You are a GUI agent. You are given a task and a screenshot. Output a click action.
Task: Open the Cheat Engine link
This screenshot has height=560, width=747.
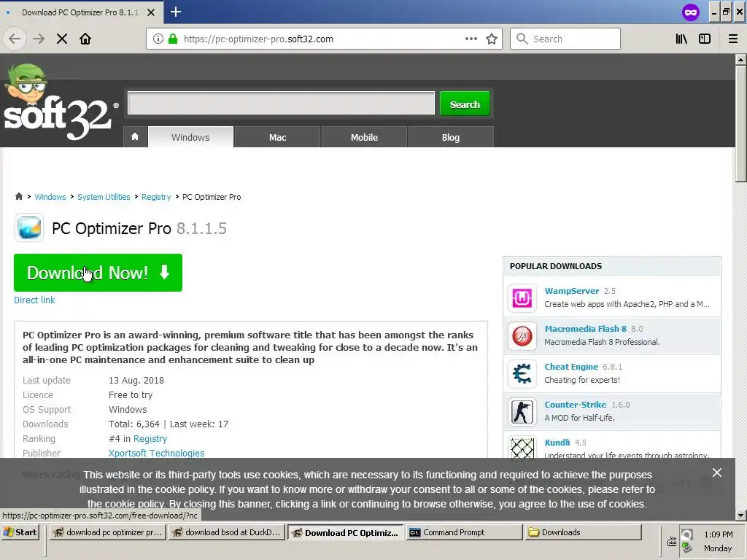coord(571,367)
